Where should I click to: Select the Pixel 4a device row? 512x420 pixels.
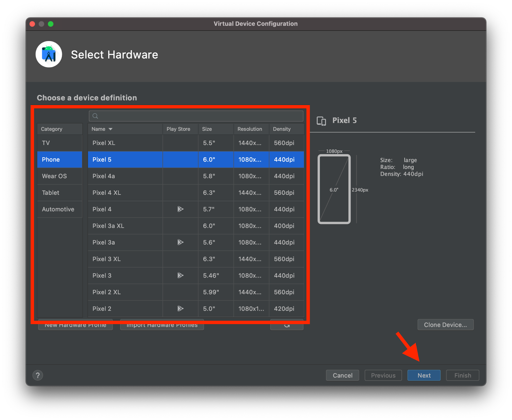pyautogui.click(x=196, y=176)
